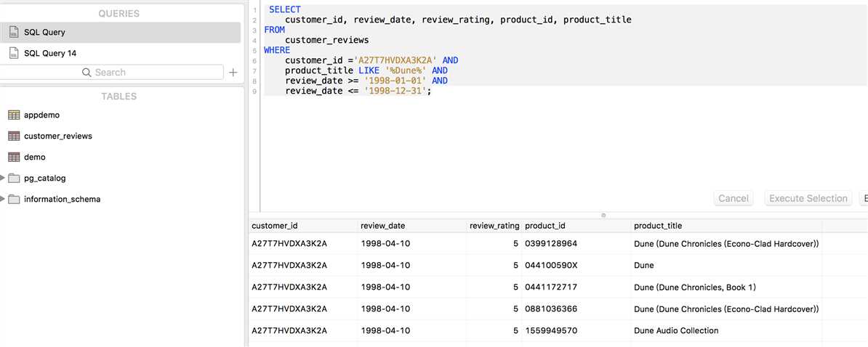
Task: Expand the pg_catalog schema triangle
Action: pos(3,178)
